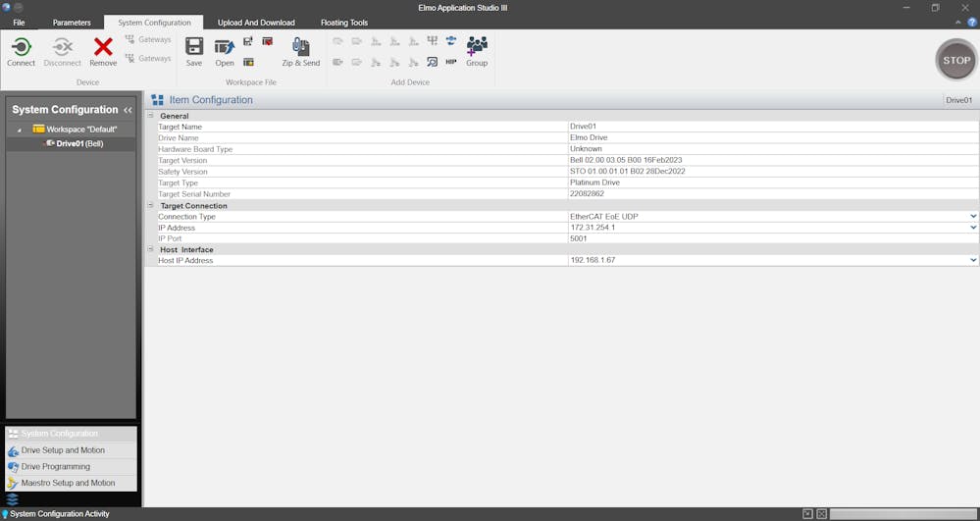Click the Connect device icon
This screenshot has width=980, height=521.
tap(21, 48)
